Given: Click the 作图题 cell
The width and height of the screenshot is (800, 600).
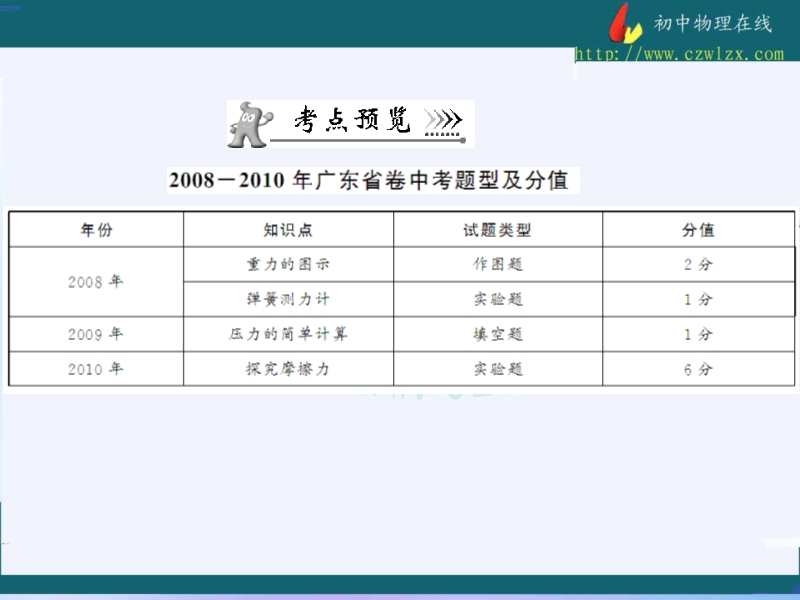Looking at the screenshot, I should click(x=497, y=265).
